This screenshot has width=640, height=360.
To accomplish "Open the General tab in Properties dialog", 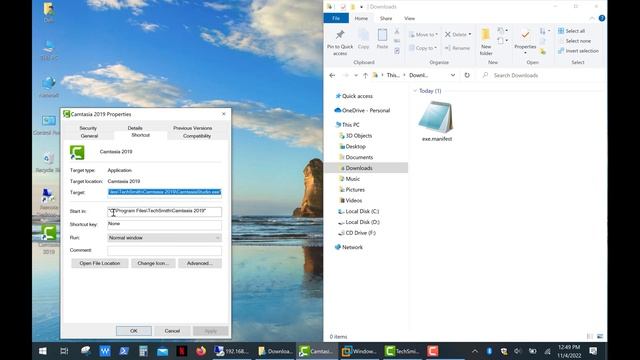I will [89, 136].
